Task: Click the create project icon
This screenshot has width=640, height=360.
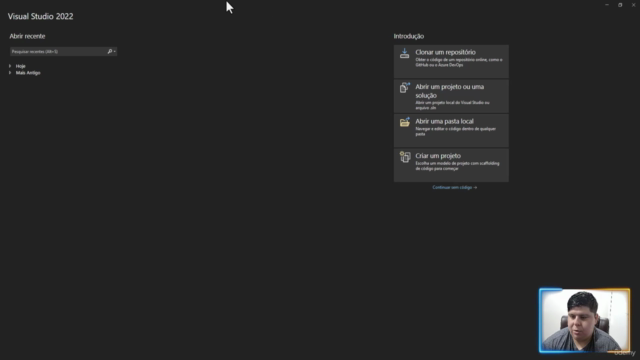Action: [404, 157]
